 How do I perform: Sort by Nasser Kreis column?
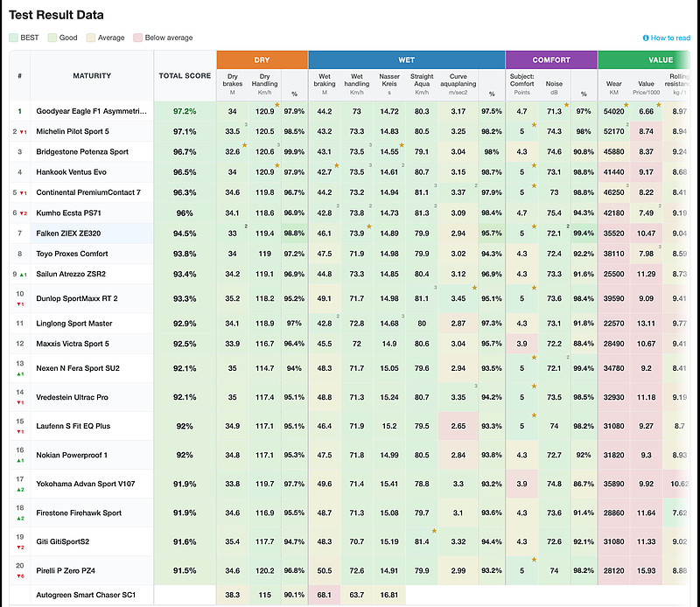pos(389,84)
